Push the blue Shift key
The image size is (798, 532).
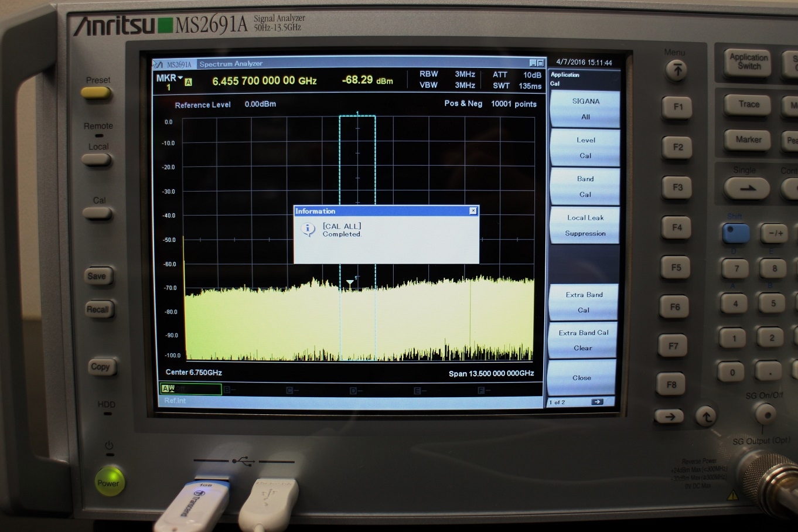736,233
